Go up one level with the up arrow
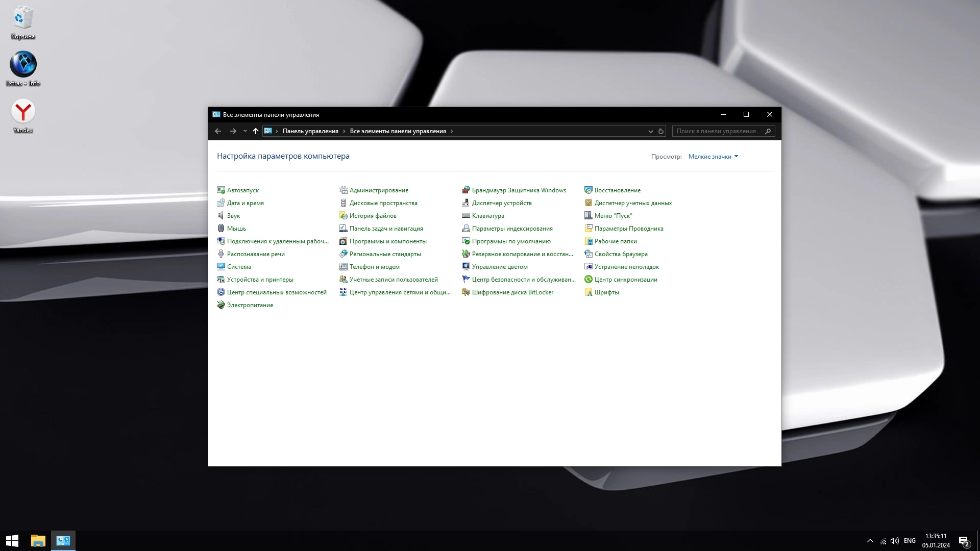The image size is (980, 551). point(256,131)
